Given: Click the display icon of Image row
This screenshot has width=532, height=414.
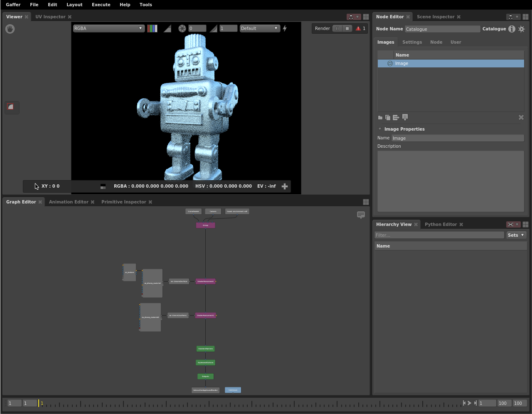Looking at the screenshot, I should [390, 63].
